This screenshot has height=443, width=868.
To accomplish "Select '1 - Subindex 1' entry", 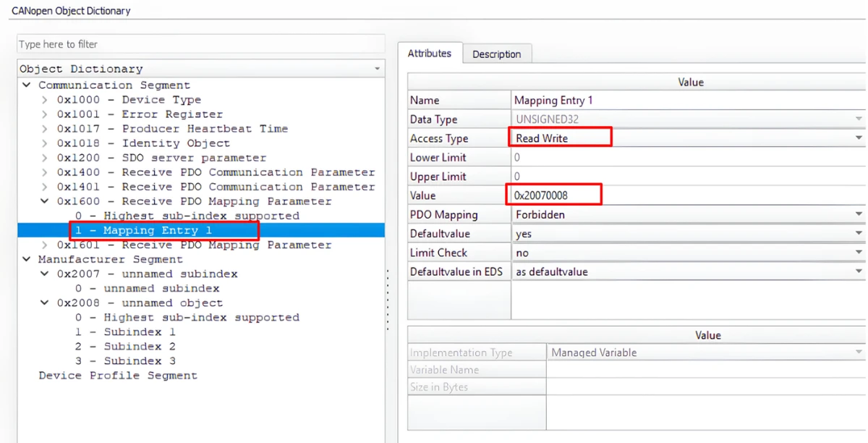I will tap(125, 332).
